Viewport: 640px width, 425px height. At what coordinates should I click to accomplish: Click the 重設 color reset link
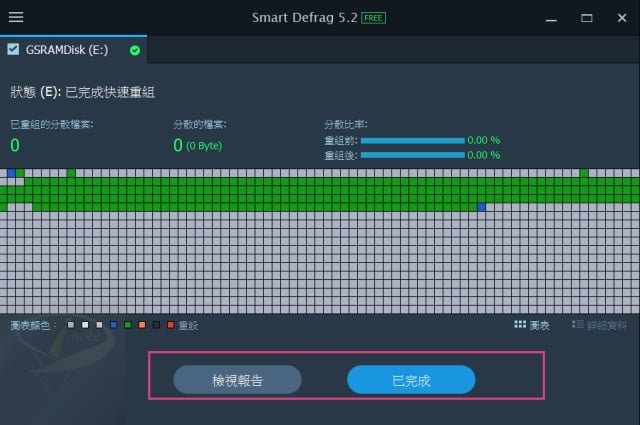tap(188, 325)
